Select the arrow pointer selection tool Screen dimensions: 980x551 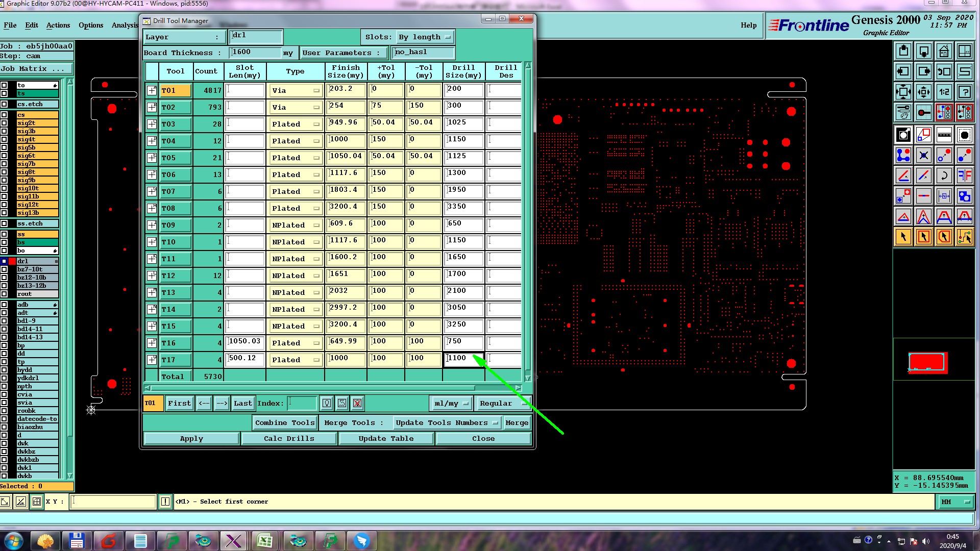(903, 237)
